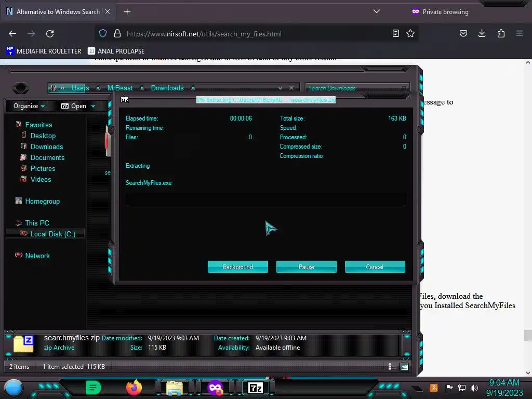This screenshot has width=532, height=399.
Task: Open 7-Zip taskbar icon
Action: (256, 388)
